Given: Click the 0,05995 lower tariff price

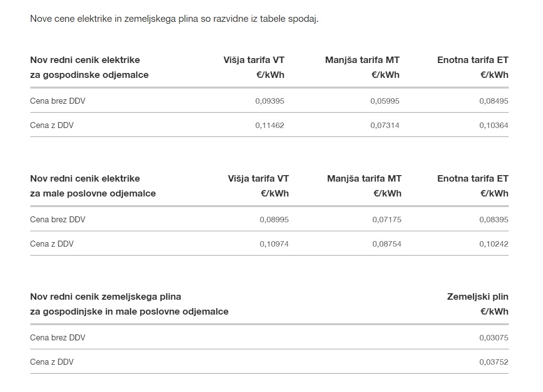Looking at the screenshot, I should pyautogui.click(x=385, y=101).
